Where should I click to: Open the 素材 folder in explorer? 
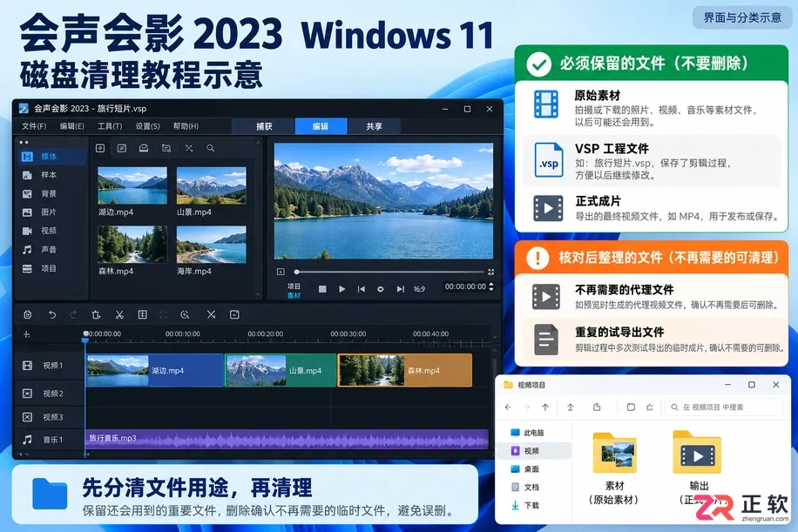click(614, 468)
